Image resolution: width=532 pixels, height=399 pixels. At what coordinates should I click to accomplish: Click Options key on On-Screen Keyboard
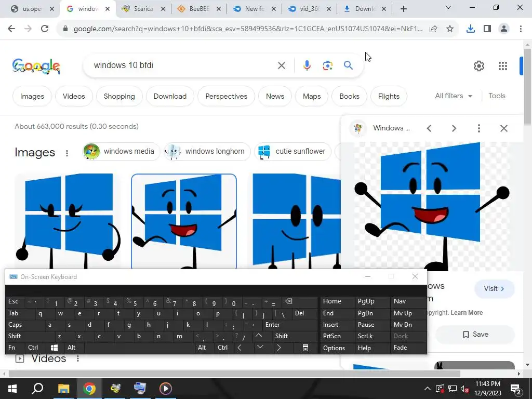(x=338, y=348)
